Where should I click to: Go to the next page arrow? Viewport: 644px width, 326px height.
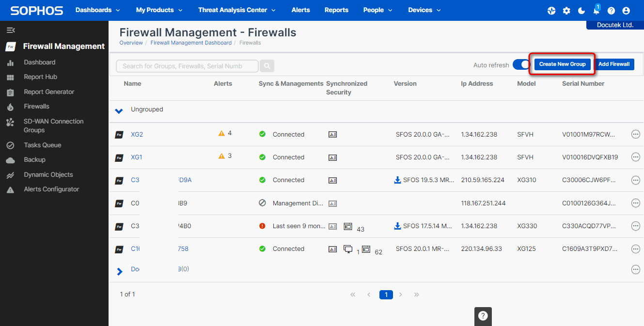pyautogui.click(x=401, y=295)
